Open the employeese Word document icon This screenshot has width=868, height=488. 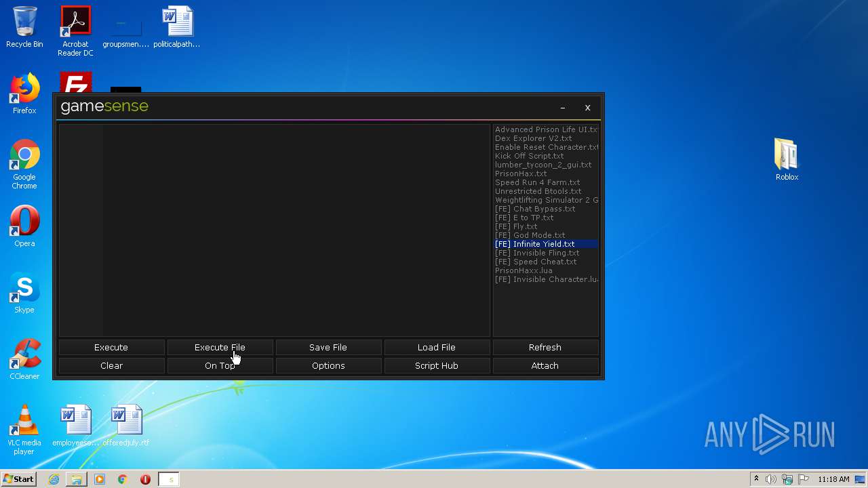75,426
